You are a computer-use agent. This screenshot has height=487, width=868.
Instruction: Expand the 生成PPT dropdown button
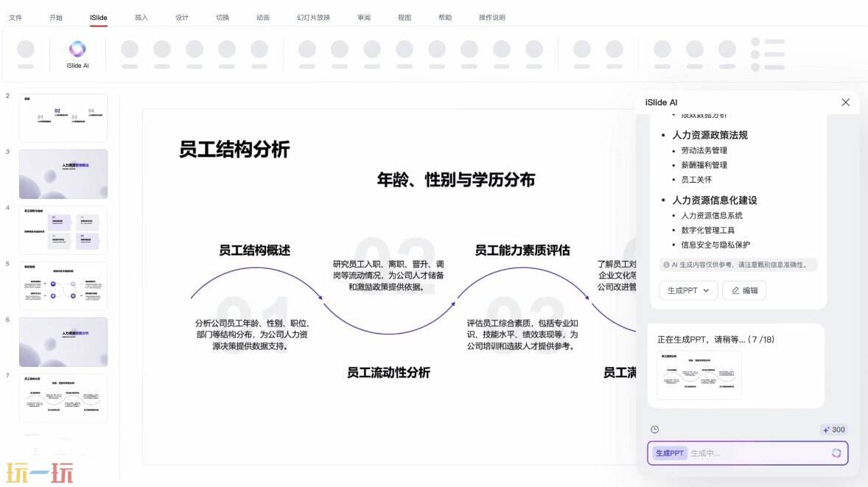click(x=688, y=290)
